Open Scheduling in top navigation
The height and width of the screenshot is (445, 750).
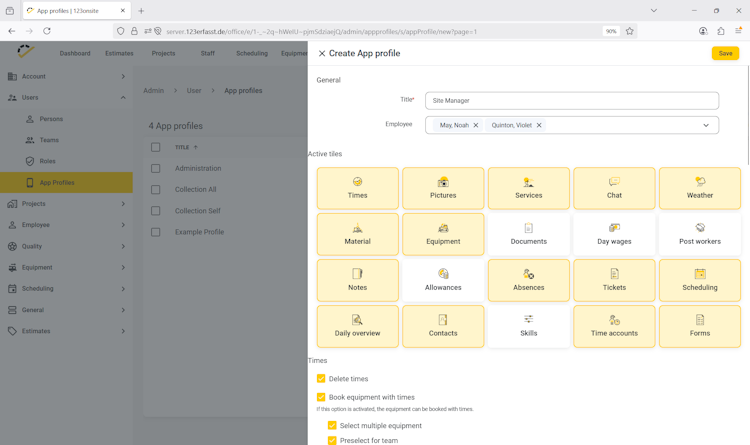click(252, 54)
